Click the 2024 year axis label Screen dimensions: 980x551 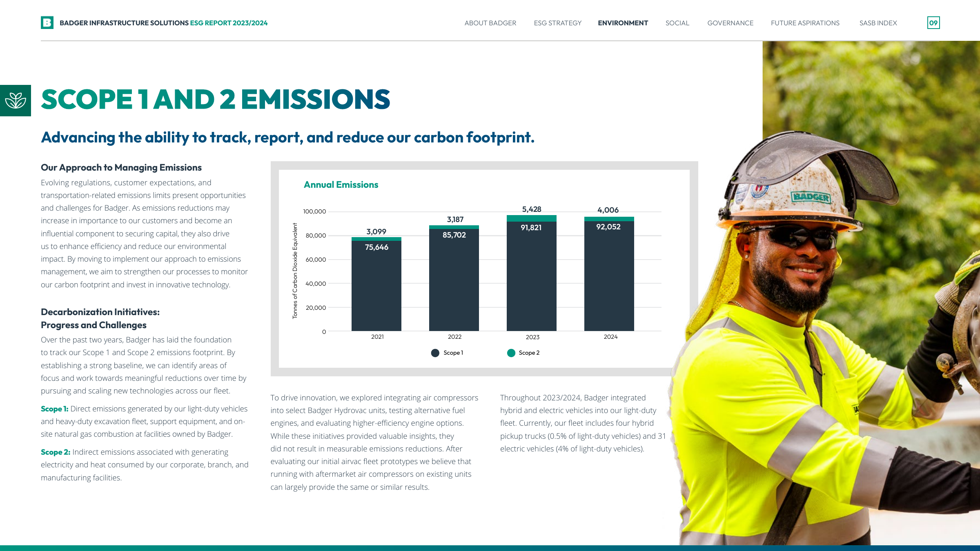pos(610,337)
